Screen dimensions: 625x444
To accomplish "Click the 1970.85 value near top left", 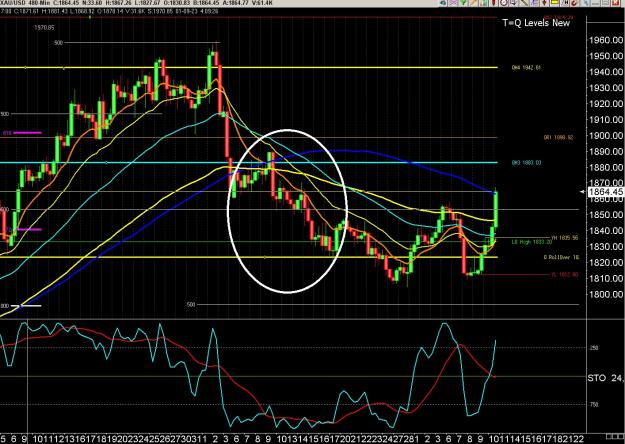I will click(x=44, y=28).
